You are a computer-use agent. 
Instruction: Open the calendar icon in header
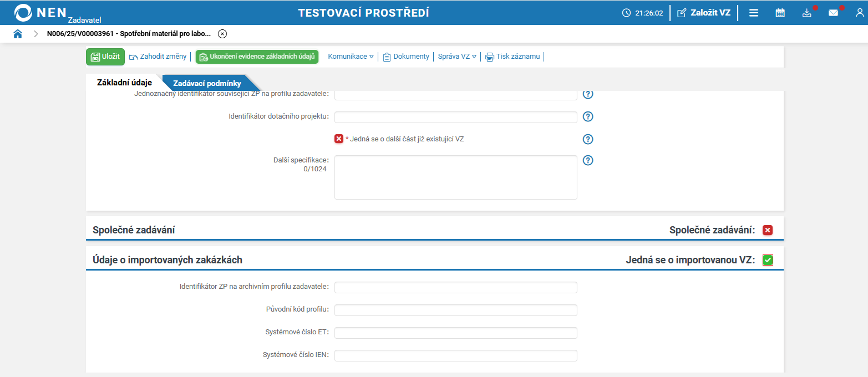tap(780, 13)
